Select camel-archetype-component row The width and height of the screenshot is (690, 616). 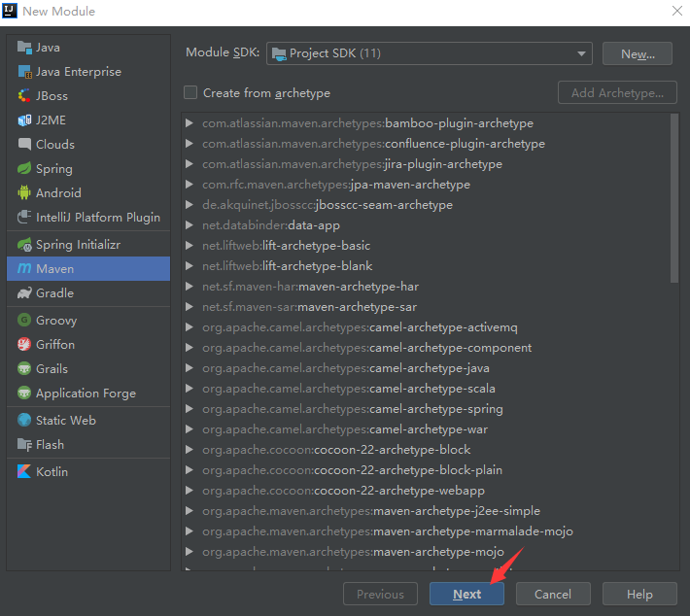(x=425, y=348)
